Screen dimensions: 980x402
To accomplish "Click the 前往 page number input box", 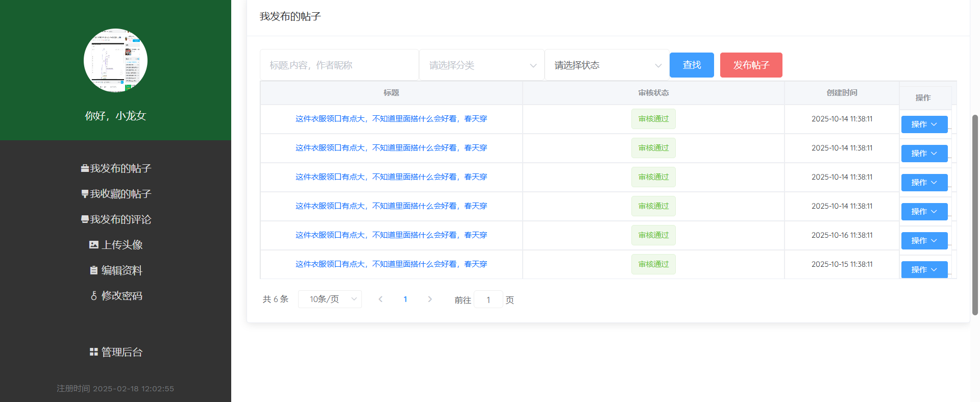I will 488,299.
